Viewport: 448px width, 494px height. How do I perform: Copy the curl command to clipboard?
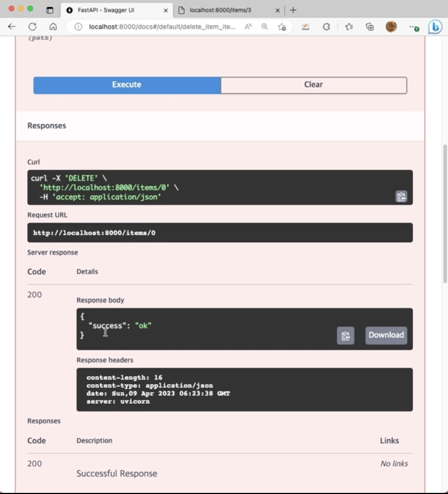[401, 196]
